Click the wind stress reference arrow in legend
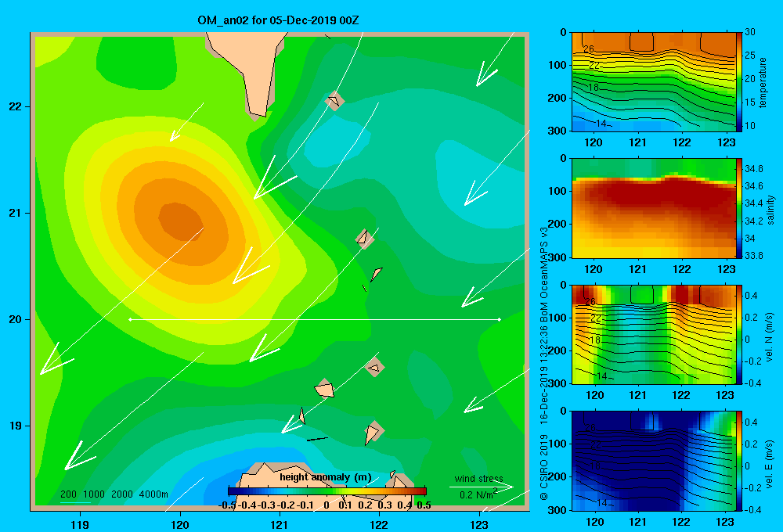The height and width of the screenshot is (532, 783). 482,487
